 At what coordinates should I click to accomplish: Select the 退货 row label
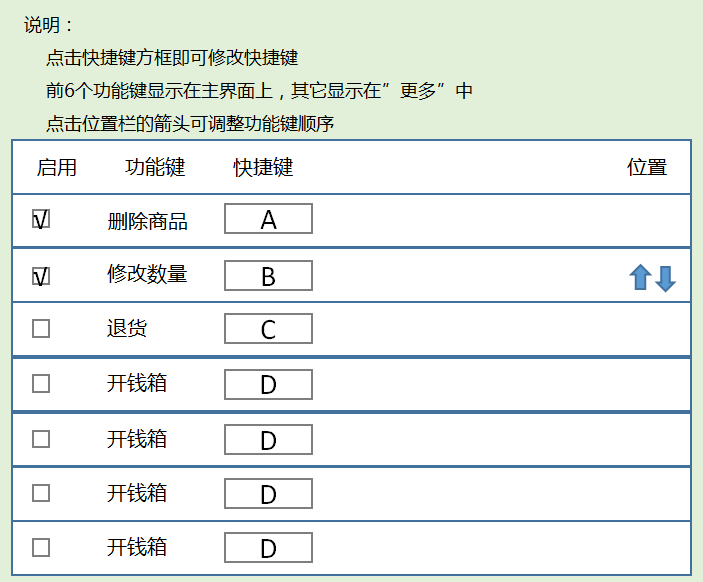[x=127, y=328]
